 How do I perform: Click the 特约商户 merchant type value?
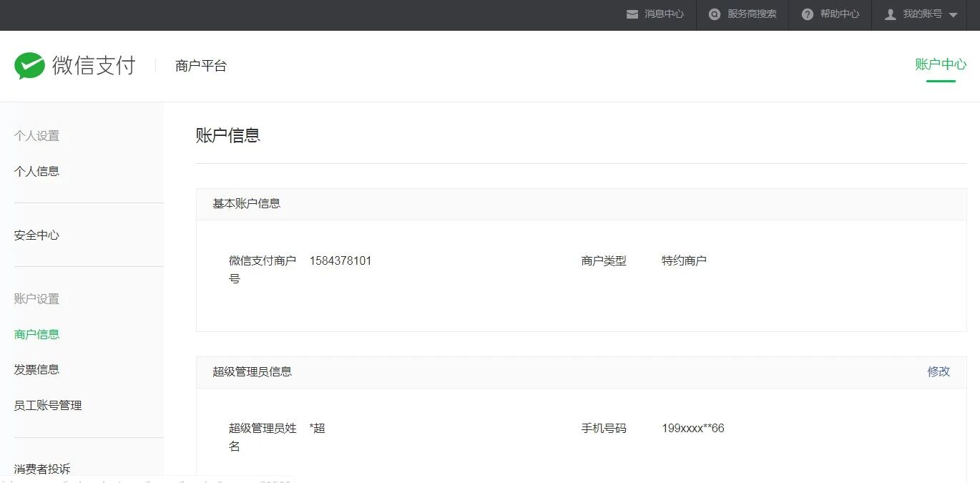click(x=684, y=260)
